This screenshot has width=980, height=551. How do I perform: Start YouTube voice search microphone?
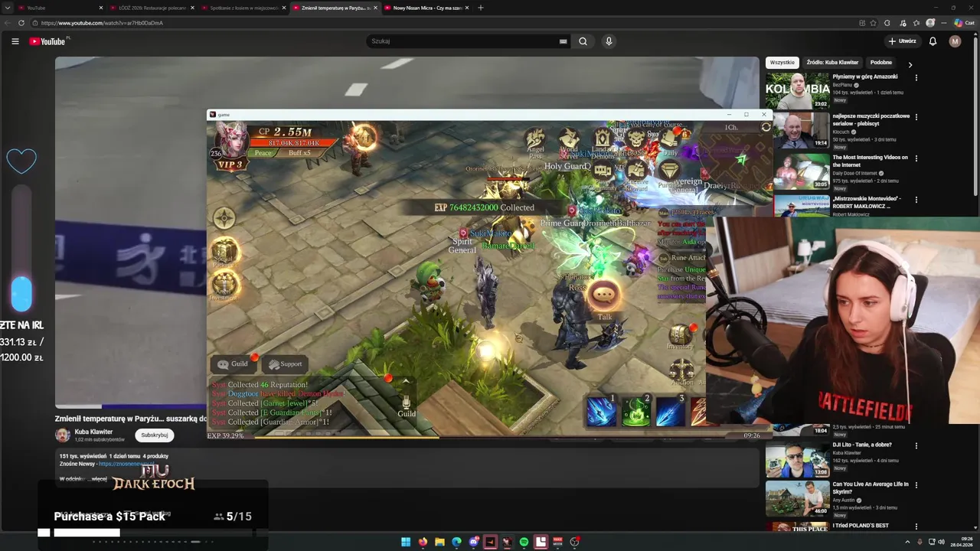[609, 41]
